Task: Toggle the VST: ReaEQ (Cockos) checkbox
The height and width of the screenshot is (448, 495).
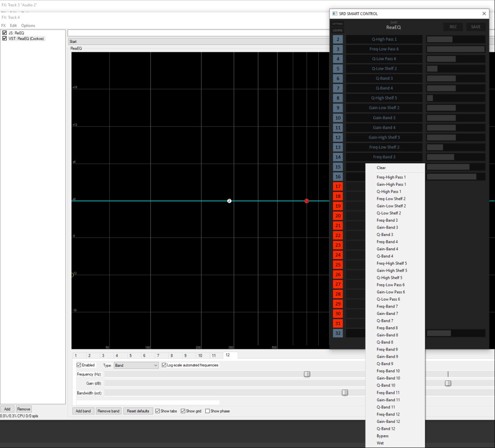Action: (x=5, y=38)
